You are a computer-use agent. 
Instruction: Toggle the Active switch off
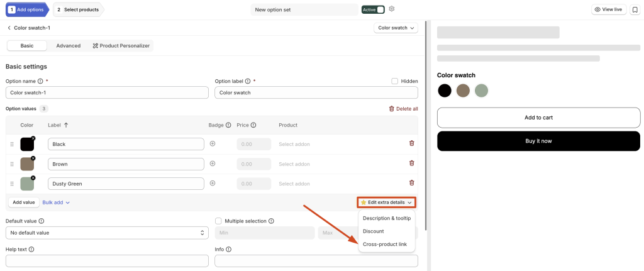click(x=373, y=9)
